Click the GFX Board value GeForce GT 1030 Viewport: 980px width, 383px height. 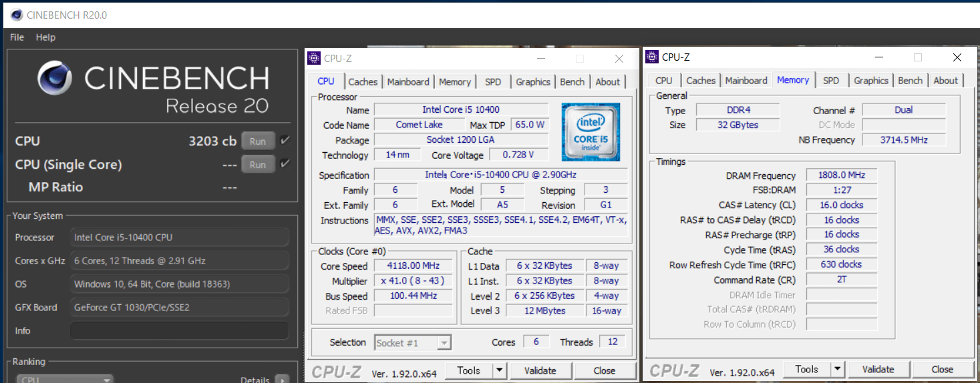[x=179, y=308]
